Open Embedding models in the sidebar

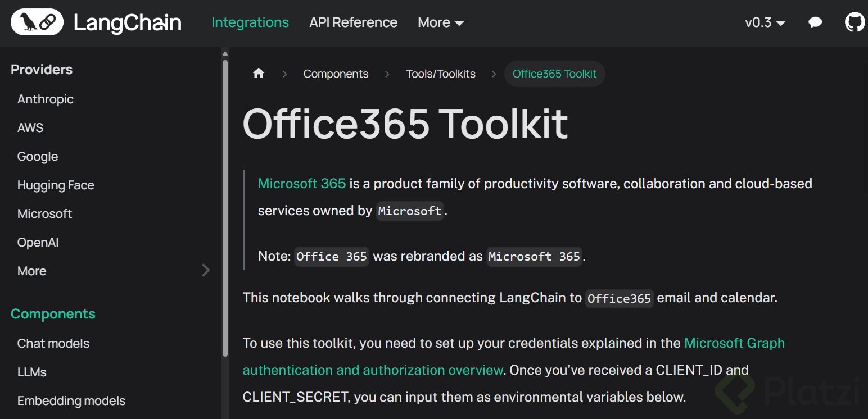71,401
